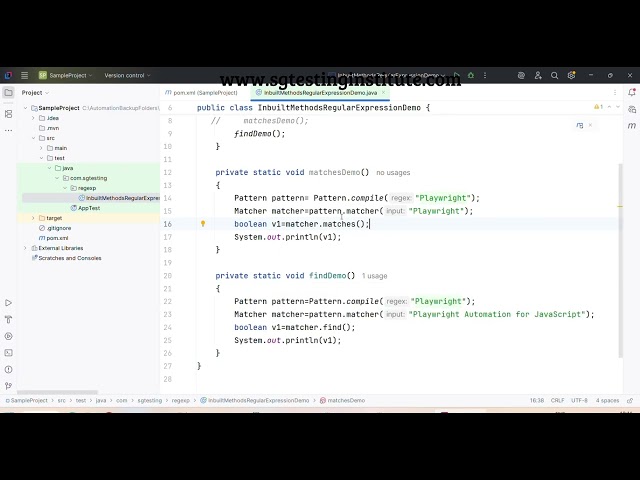
Task: Change 4 spaces indent setting
Action: tap(607, 400)
